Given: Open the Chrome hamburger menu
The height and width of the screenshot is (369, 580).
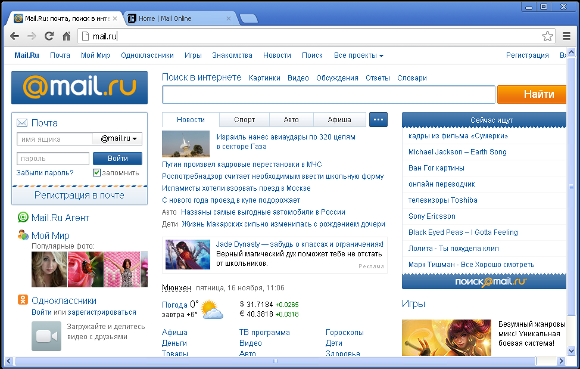Looking at the screenshot, I should point(566,36).
